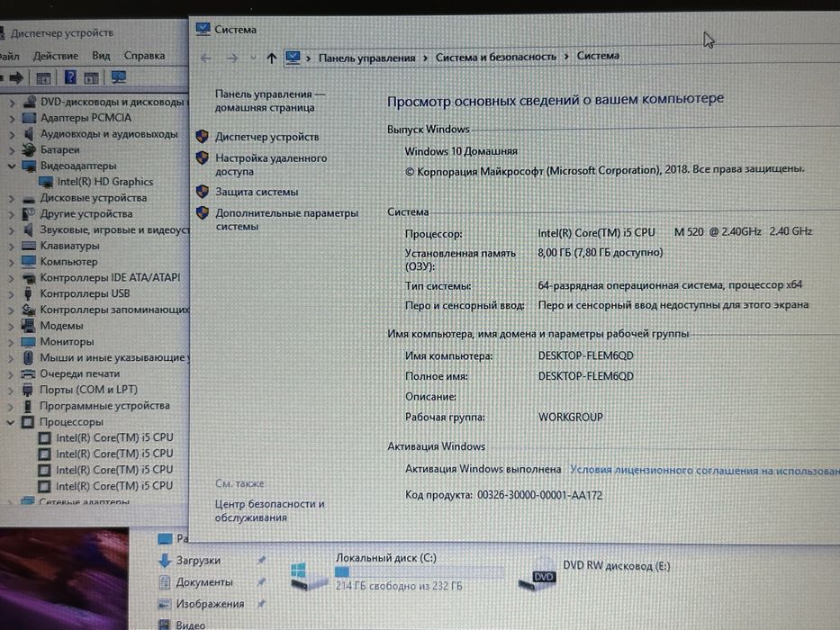This screenshot has width=840, height=630.
Task: Click the monitor scan toolbar icon in Device Manager
Action: (x=119, y=77)
